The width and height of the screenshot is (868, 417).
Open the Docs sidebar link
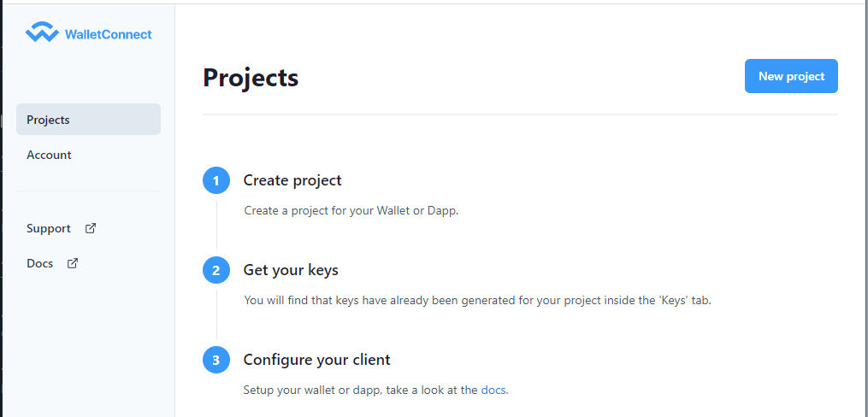click(x=40, y=263)
